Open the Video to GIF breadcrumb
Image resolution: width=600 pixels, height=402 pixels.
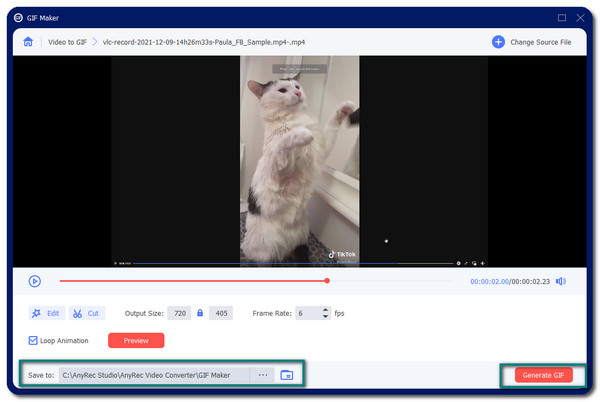pos(67,42)
